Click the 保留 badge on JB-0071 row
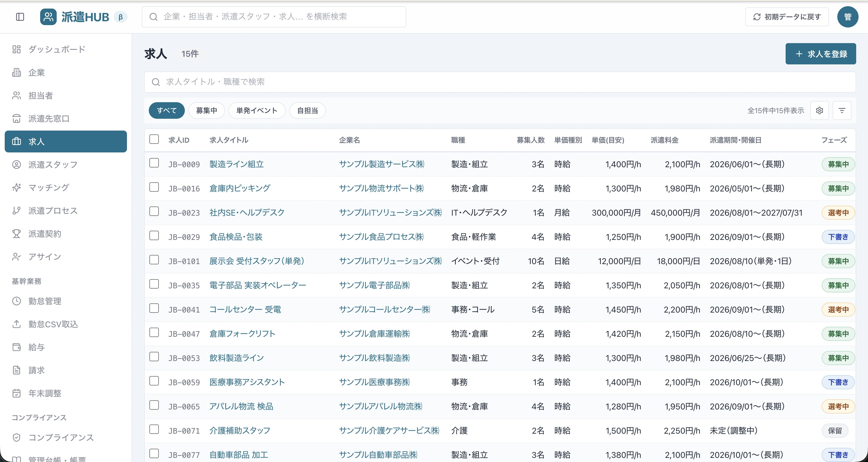 click(x=835, y=431)
